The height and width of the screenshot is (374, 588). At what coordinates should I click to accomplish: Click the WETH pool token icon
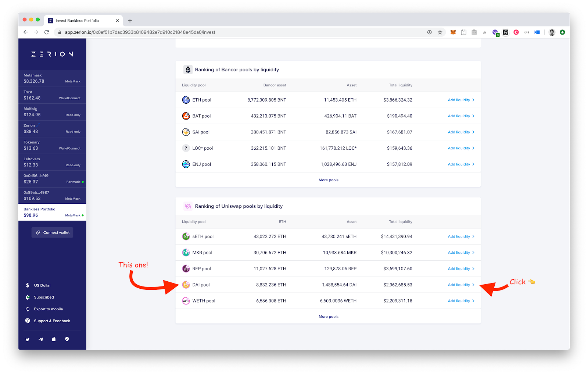[x=186, y=301]
